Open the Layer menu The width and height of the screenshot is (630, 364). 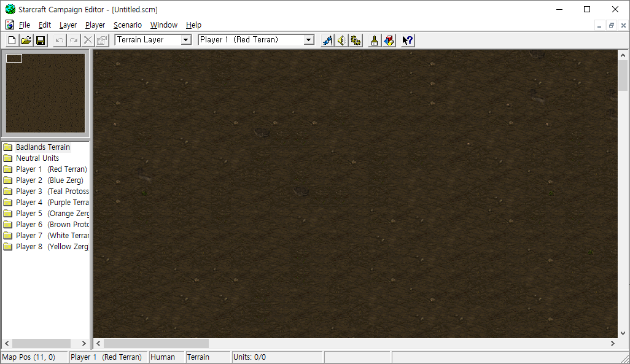click(68, 25)
